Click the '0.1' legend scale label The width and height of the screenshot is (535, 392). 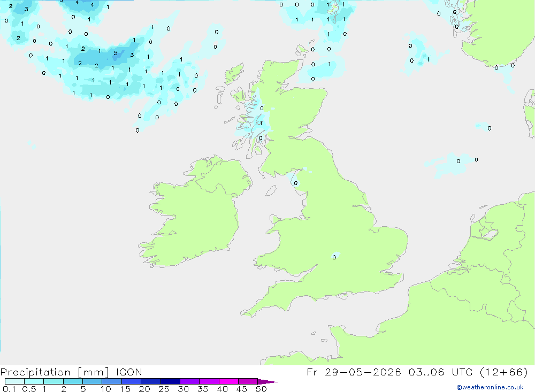pos(9,389)
